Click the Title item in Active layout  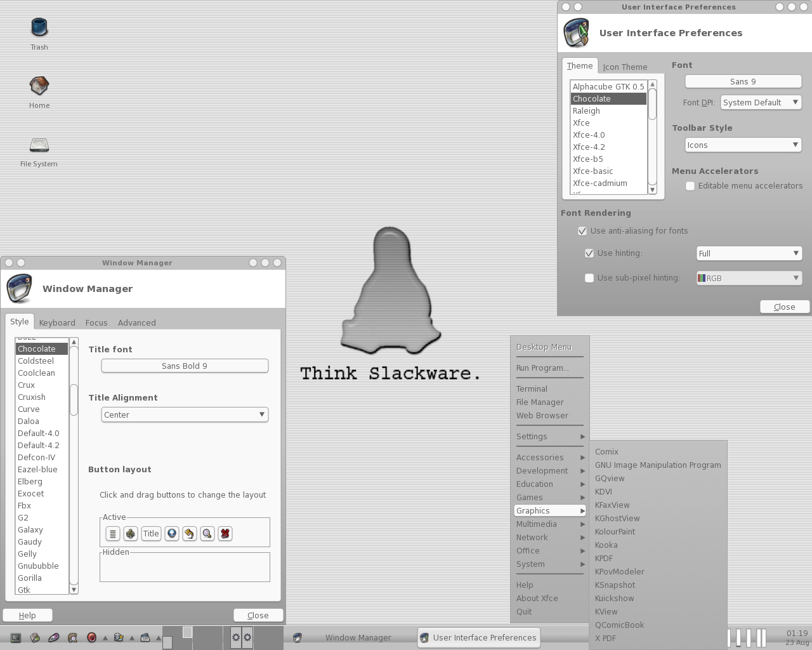click(151, 534)
